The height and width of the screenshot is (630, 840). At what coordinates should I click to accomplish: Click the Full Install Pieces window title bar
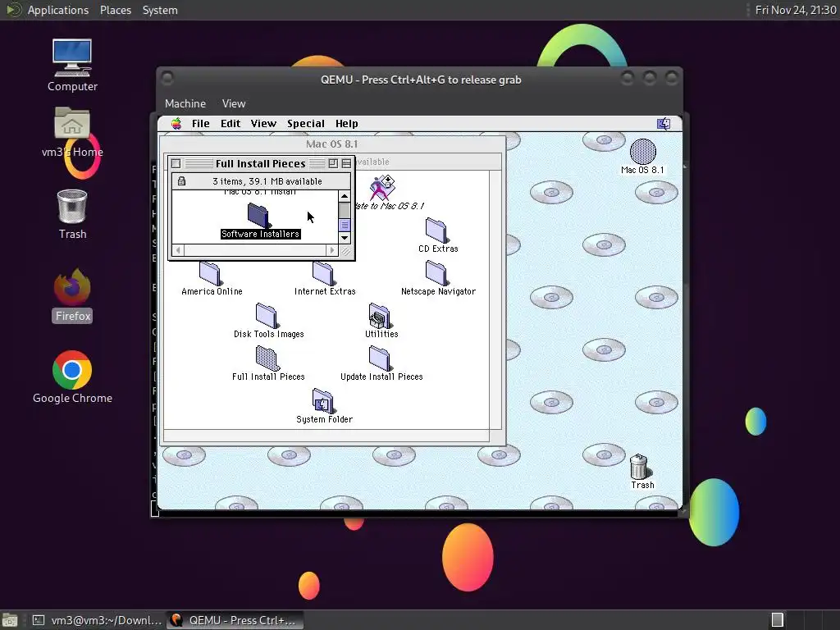pyautogui.click(x=260, y=163)
